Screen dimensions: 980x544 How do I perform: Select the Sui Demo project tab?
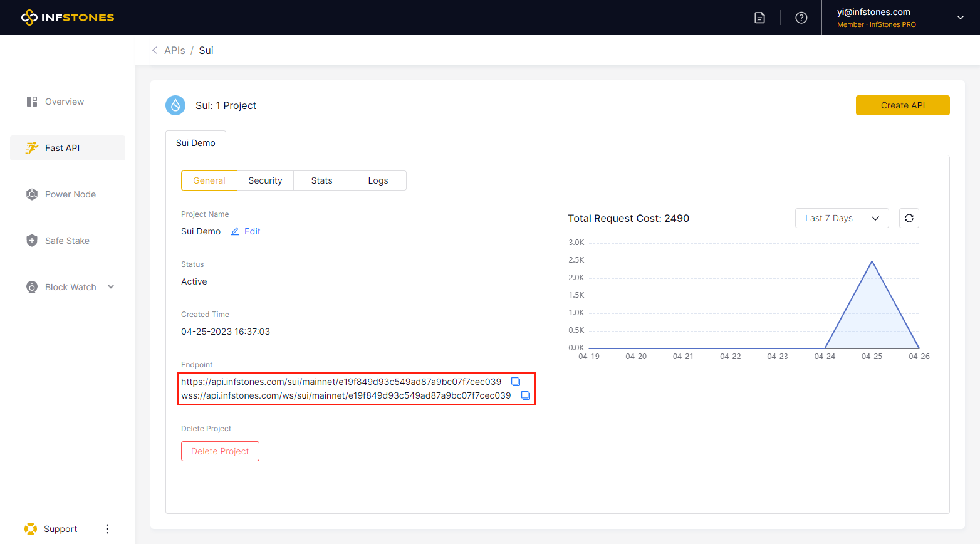point(195,143)
